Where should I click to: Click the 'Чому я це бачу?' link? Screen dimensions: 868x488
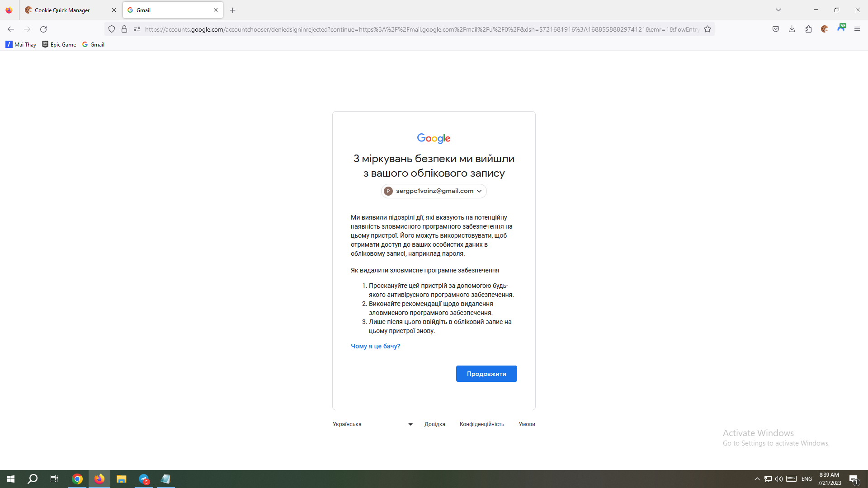coord(376,346)
